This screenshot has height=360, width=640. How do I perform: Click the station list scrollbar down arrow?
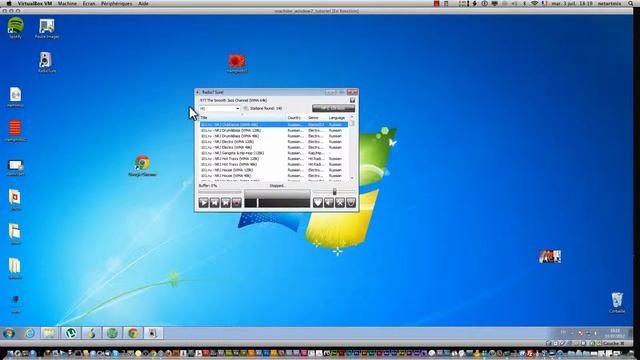[352, 178]
